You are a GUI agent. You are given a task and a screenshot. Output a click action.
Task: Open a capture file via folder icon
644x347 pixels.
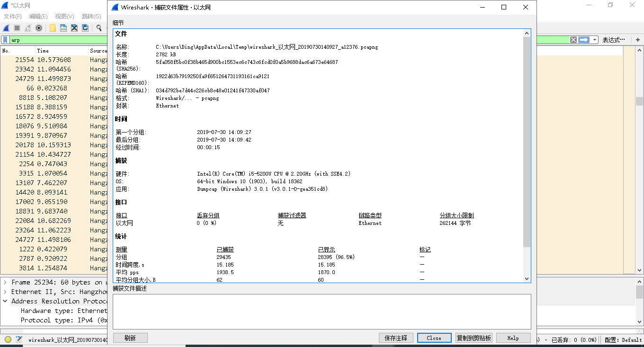pos(53,28)
